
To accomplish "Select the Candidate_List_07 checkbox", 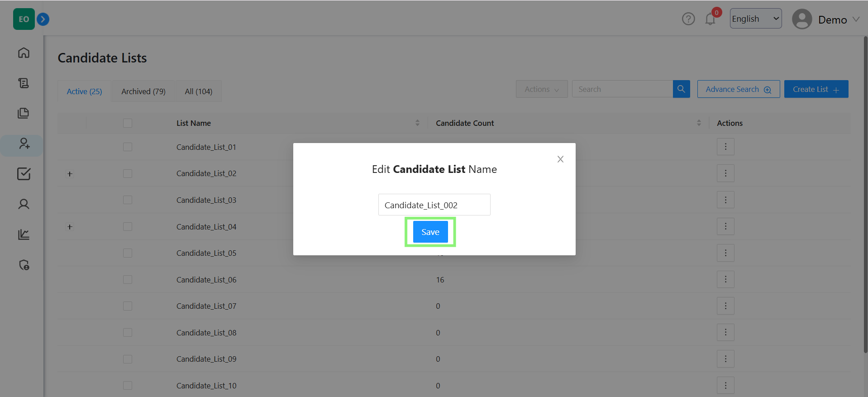I will coord(128,306).
